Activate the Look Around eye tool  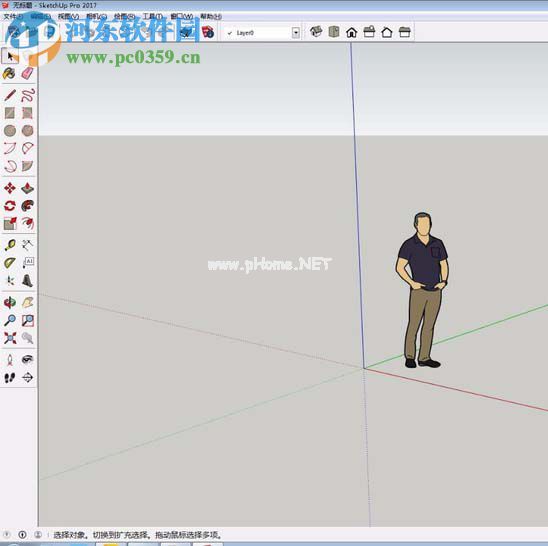pos(28,360)
